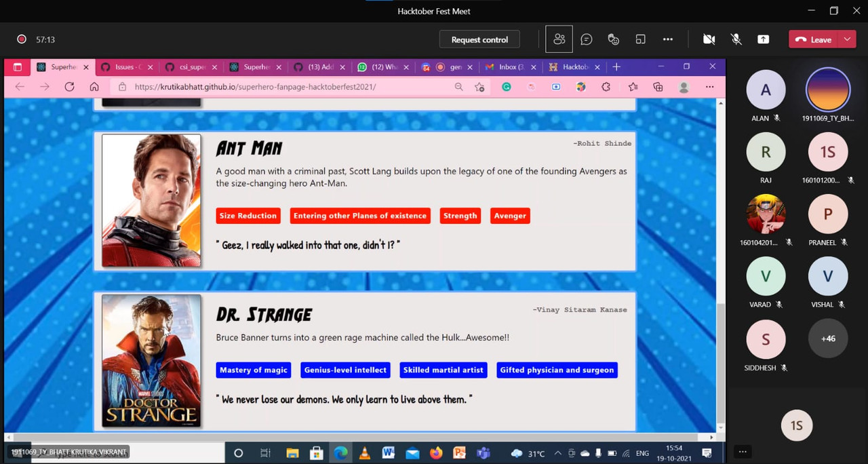Viewport: 868px width, 464px height.
Task: Click Gifted physician and surgeon tag
Action: click(557, 370)
